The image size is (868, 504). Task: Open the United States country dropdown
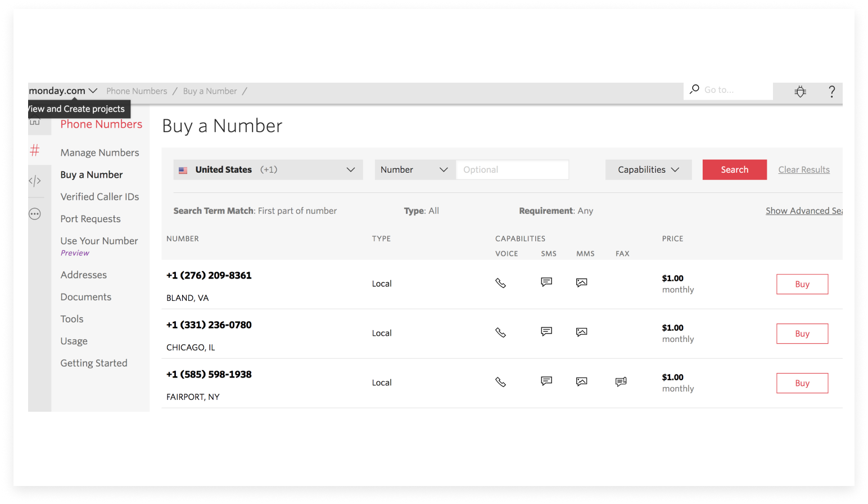pyautogui.click(x=268, y=169)
